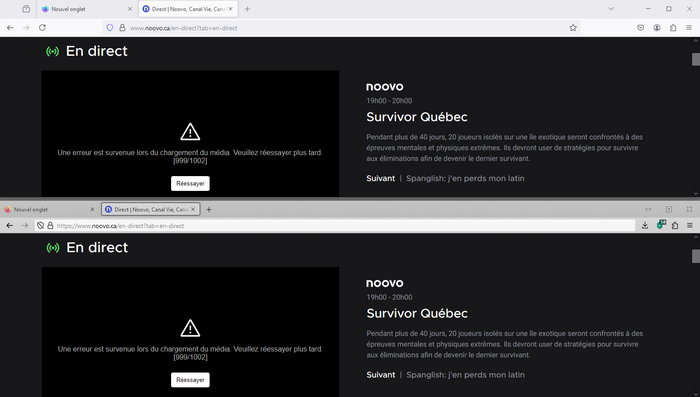The image size is (700, 397).
Task: Click the address bar beginning with https://
Action: coord(335,226)
